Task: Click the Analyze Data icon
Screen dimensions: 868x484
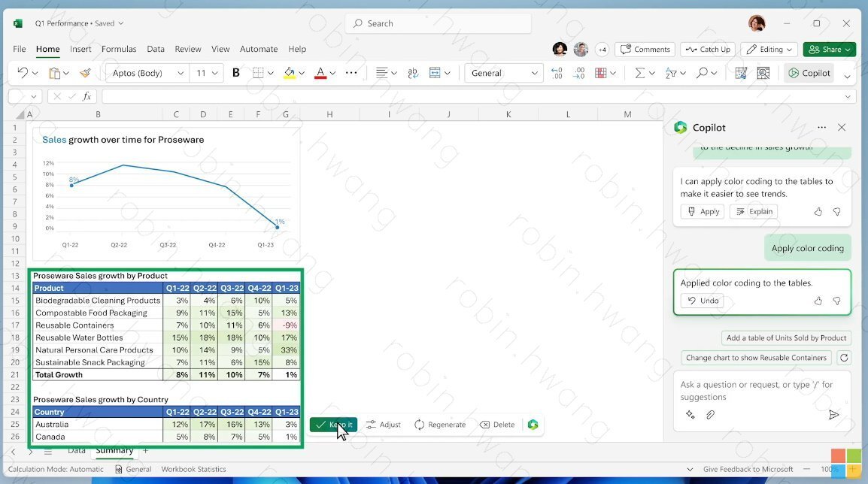Action: (763, 72)
